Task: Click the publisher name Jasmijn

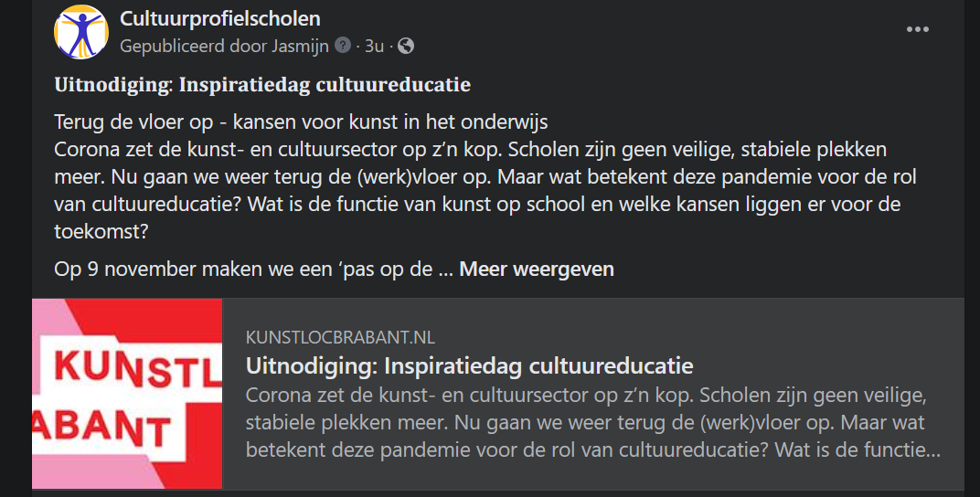Action: coord(300,47)
